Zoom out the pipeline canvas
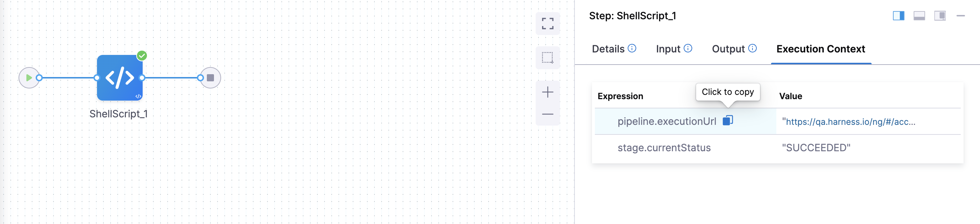 pos(547,114)
